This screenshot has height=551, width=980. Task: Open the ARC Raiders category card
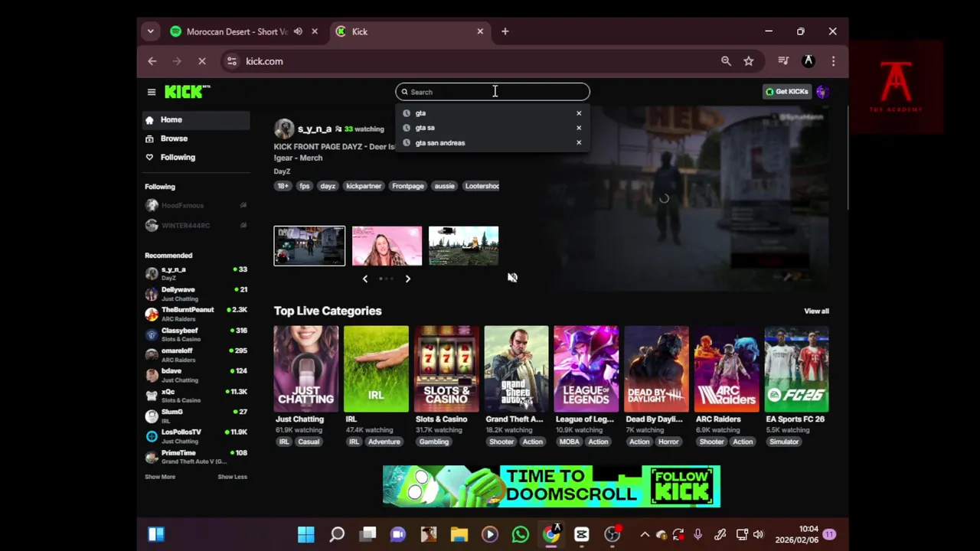tap(727, 369)
